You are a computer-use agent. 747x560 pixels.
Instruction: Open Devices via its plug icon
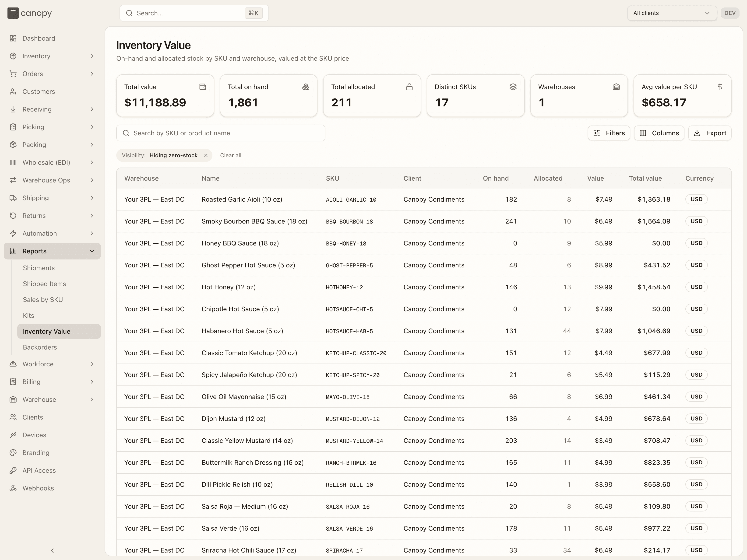13,435
